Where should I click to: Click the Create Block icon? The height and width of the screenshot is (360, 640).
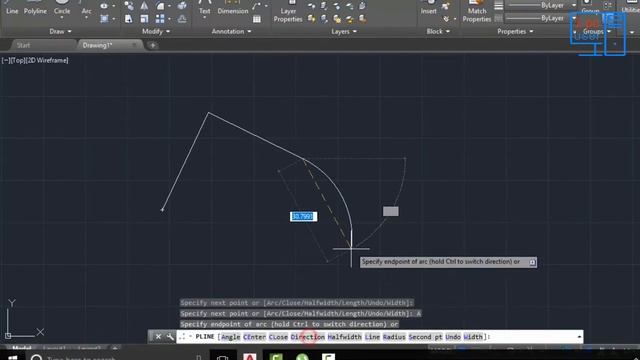point(446,6)
